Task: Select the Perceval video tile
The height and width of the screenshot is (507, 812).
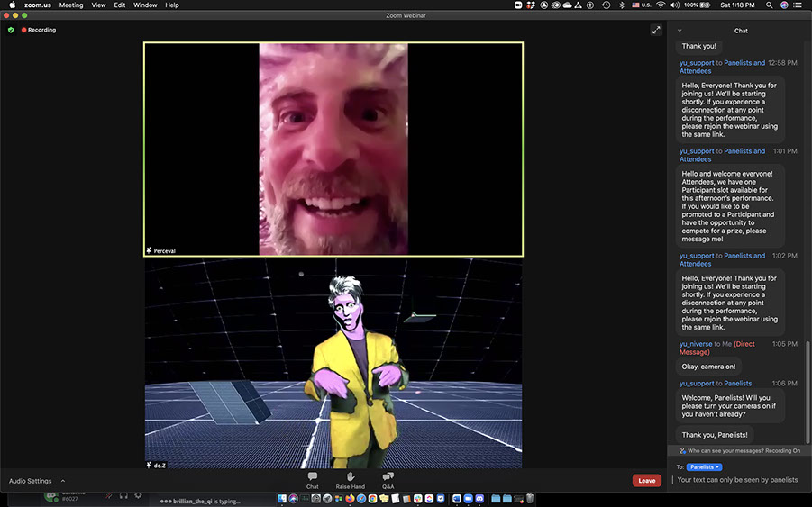Action: (x=333, y=149)
